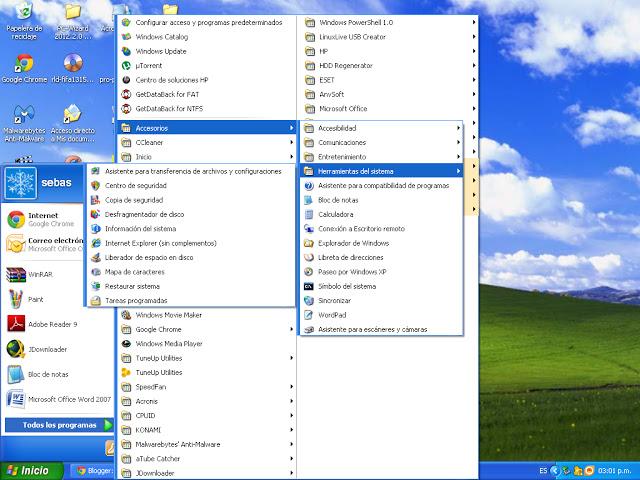Viewport: 640px width, 480px height.
Task: Click the ES language indicator in tray
Action: (543, 470)
